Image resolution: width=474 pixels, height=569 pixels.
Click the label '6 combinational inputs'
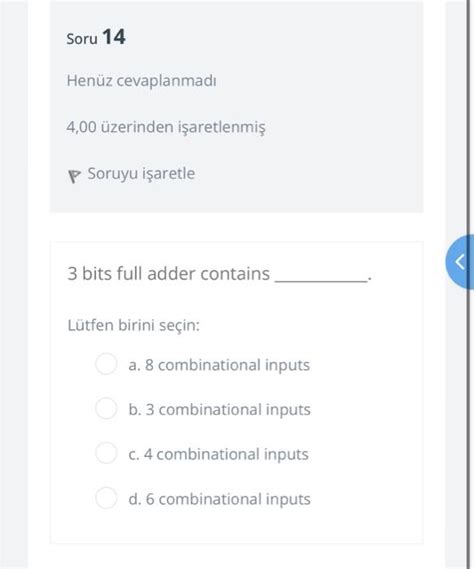pyautogui.click(x=228, y=499)
